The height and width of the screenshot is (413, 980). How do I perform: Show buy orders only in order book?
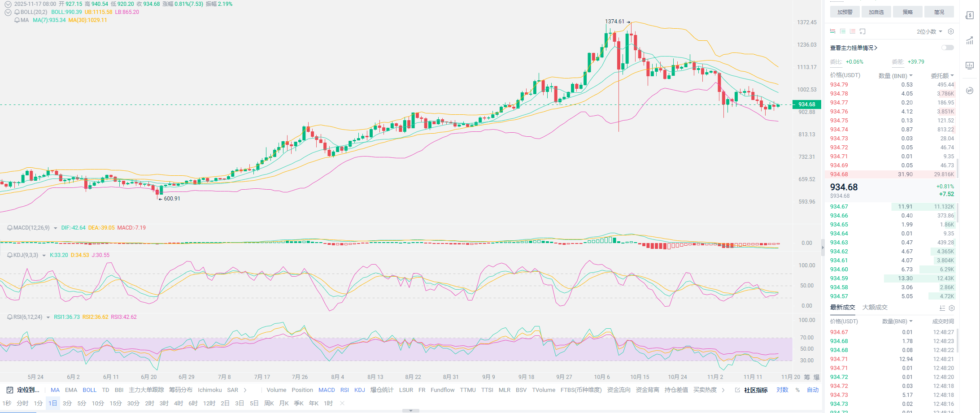(842, 31)
